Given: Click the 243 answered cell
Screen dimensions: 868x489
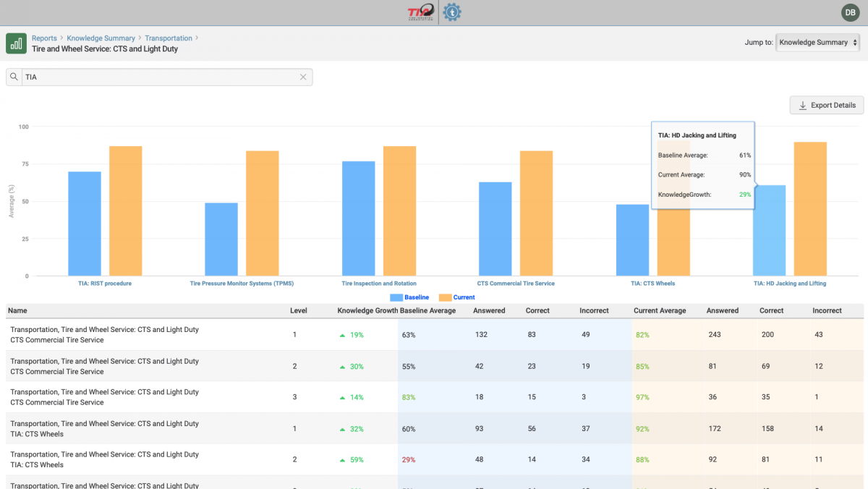Looking at the screenshot, I should point(715,335).
